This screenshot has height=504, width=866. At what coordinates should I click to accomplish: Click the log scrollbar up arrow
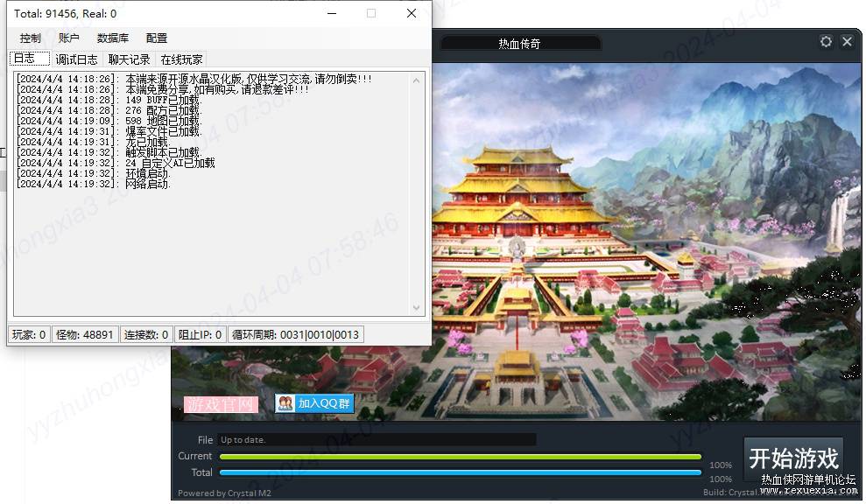417,80
